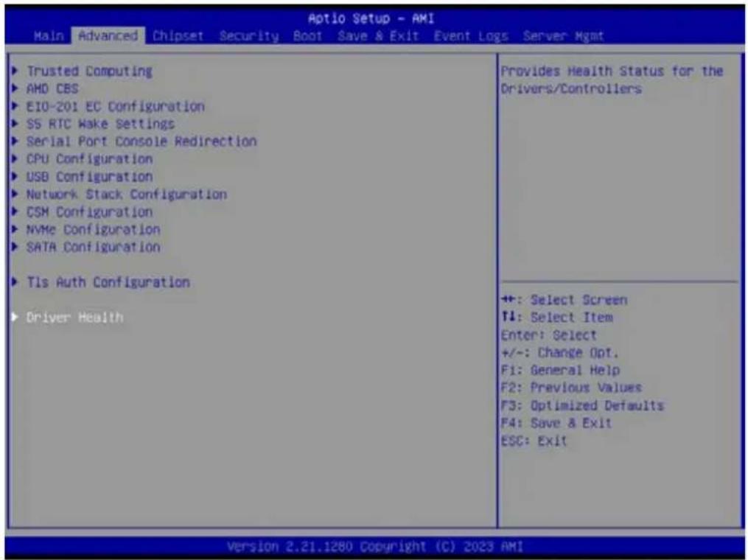Click the 'Select Screen' key hint
Screen dimensions: 748x560
tap(565, 300)
